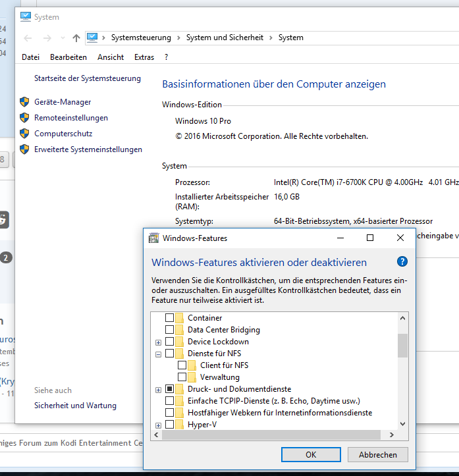Click scroll up arrow in features list
The width and height of the screenshot is (459, 476).
(x=402, y=318)
